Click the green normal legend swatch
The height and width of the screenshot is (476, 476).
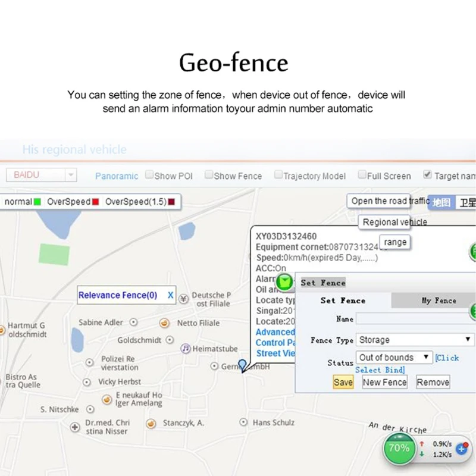37,202
